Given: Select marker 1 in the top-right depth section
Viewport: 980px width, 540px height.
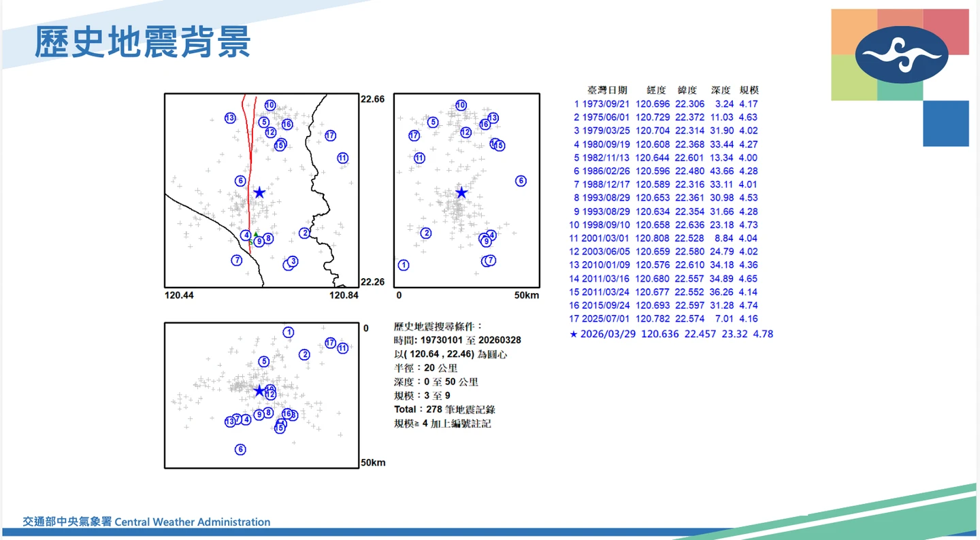Looking at the screenshot, I should (x=404, y=265).
